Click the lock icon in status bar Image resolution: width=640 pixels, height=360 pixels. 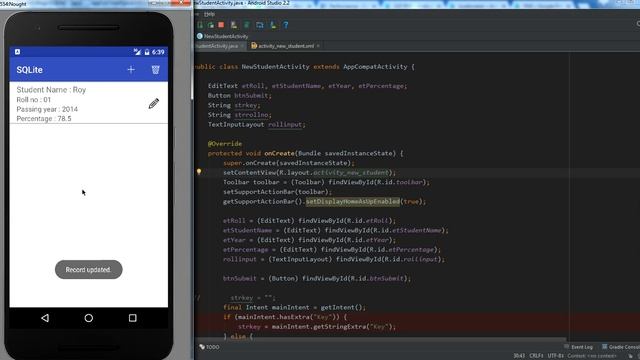coord(631,356)
